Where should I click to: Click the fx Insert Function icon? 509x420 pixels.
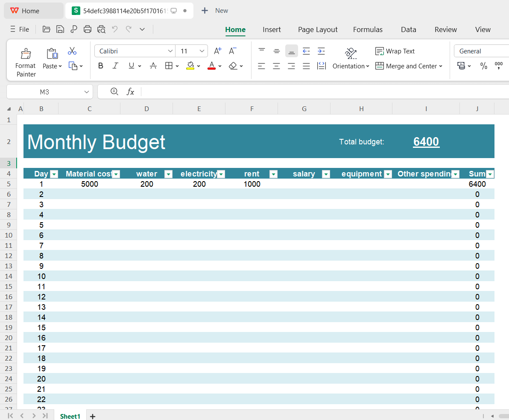[x=130, y=91]
